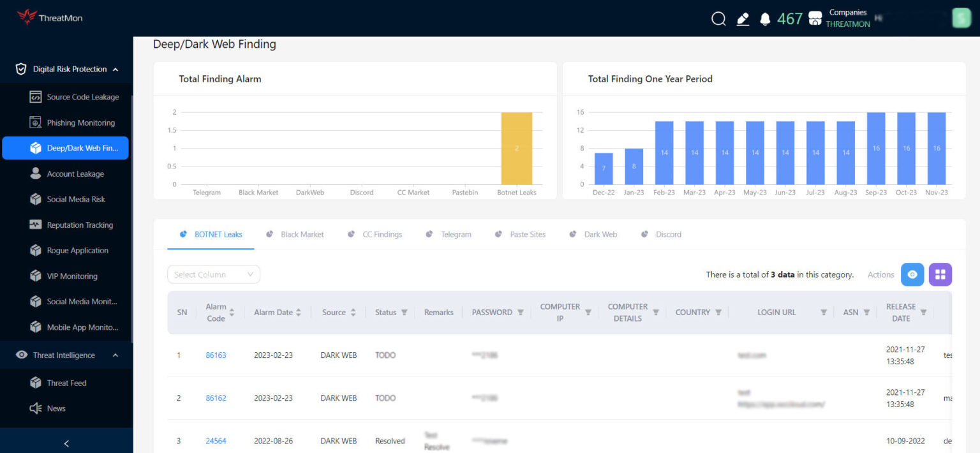Open alarm code 86163 link
This screenshot has width=980, height=453.
216,355
